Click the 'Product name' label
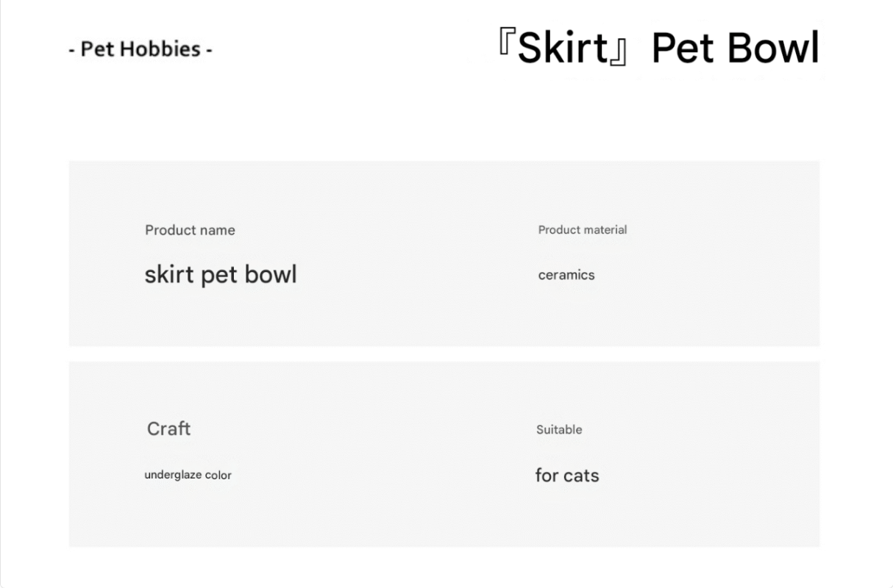The width and height of the screenshot is (893, 588). (x=190, y=230)
